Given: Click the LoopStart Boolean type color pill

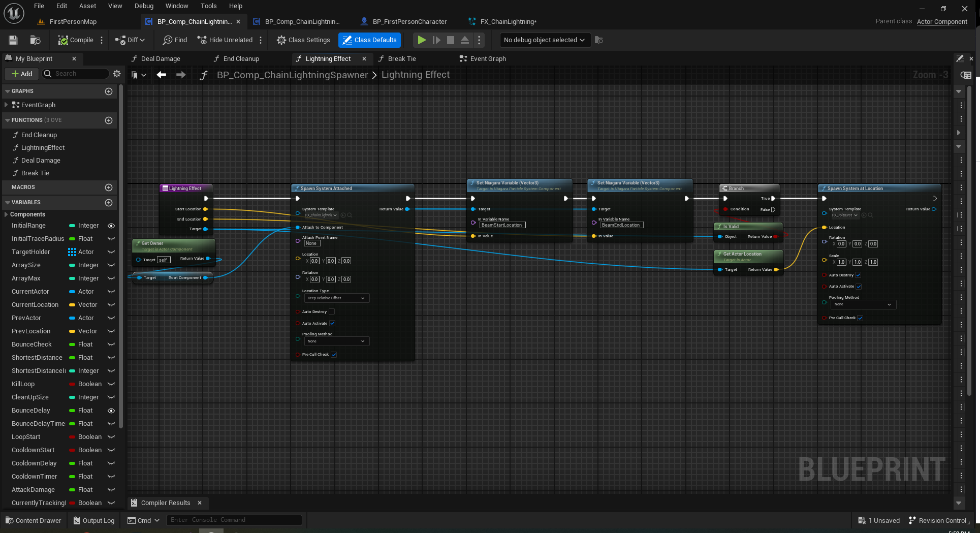Looking at the screenshot, I should 72,437.
